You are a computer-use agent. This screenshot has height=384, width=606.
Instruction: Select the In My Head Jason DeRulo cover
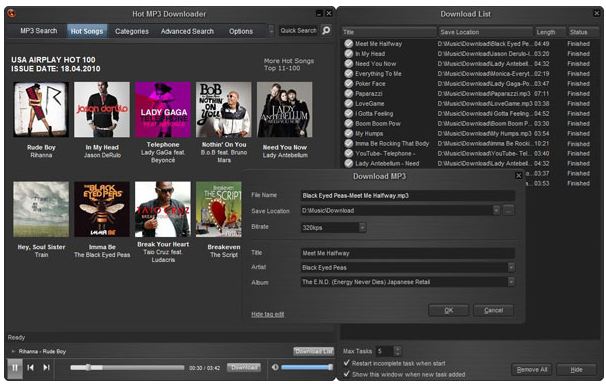(x=102, y=109)
